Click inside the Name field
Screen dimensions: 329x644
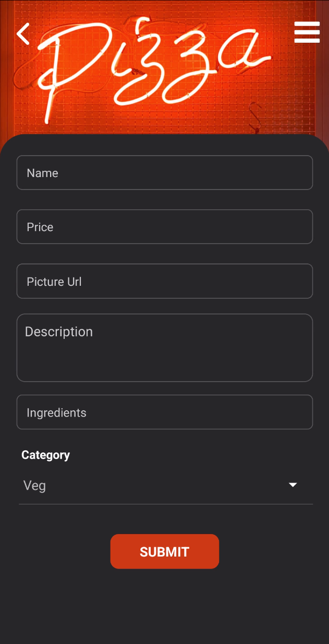(x=164, y=172)
